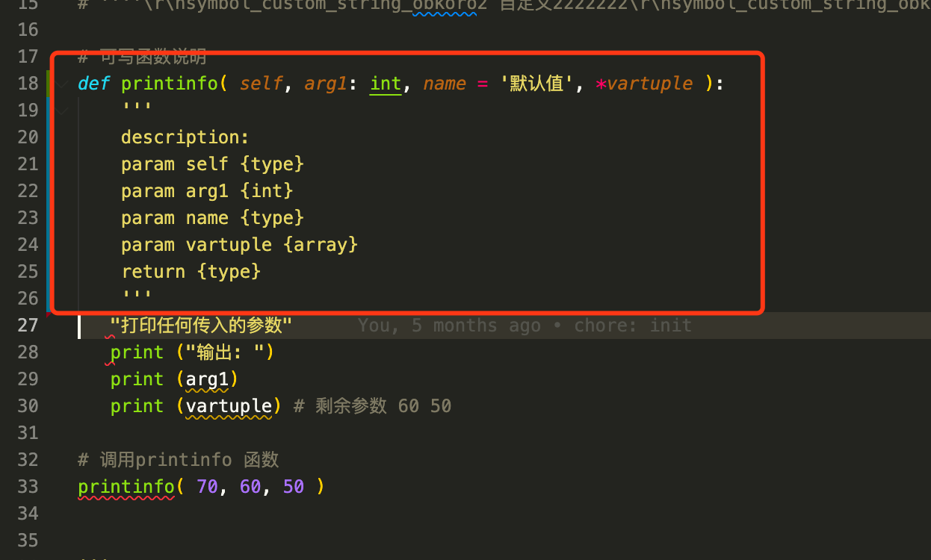The image size is (931, 560).
Task: Click the default value string '默认值'
Action: coord(538,84)
